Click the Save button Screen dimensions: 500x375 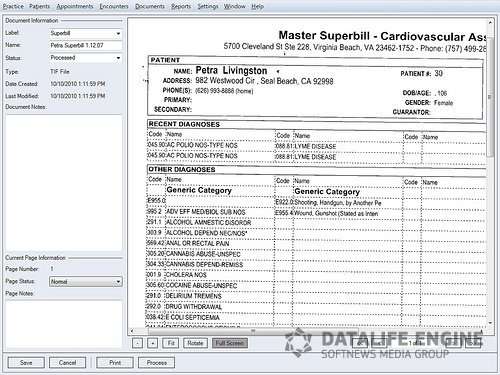coord(26,363)
